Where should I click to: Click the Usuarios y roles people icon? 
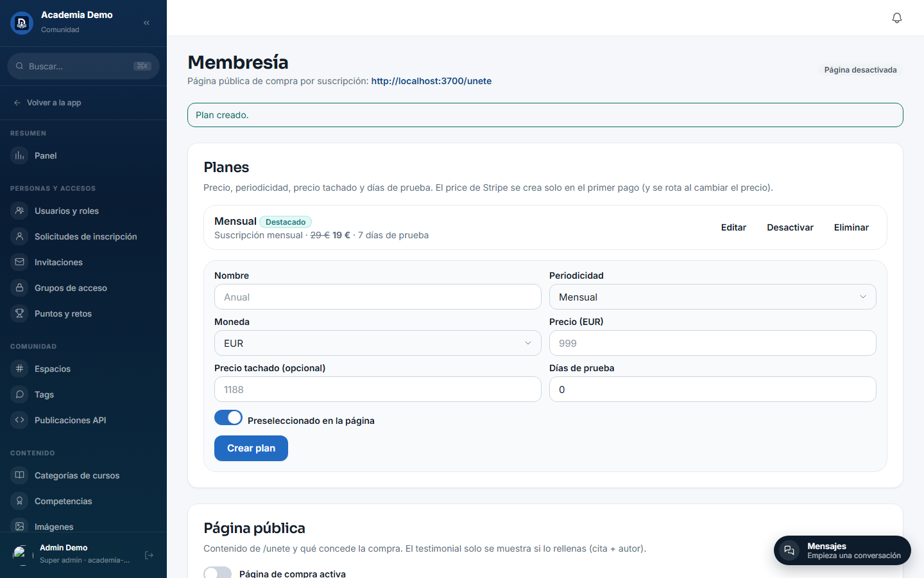20,211
